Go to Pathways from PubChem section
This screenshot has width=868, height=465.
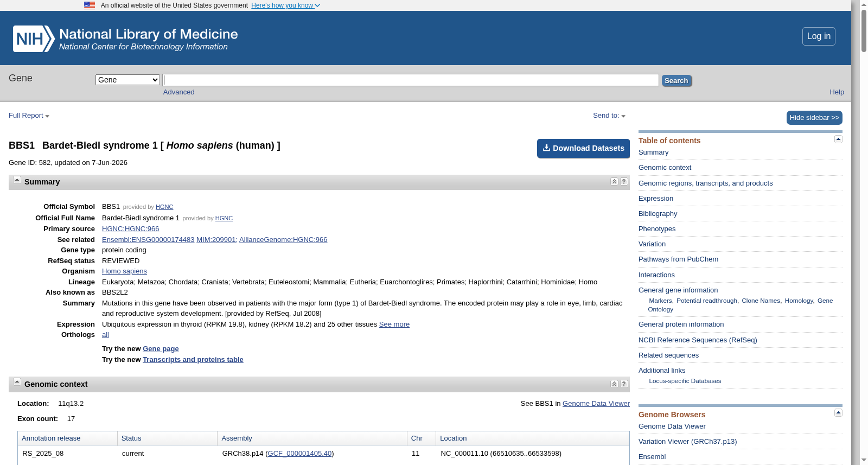[x=678, y=259]
